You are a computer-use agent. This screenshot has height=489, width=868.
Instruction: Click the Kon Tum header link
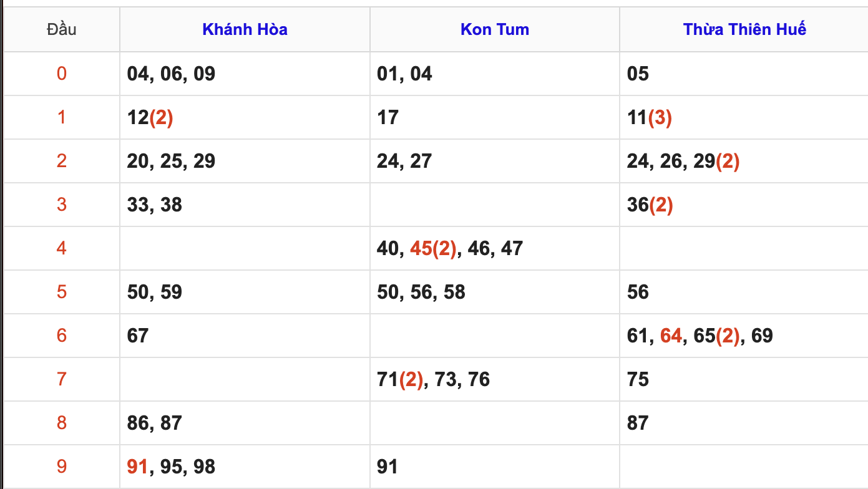(494, 29)
